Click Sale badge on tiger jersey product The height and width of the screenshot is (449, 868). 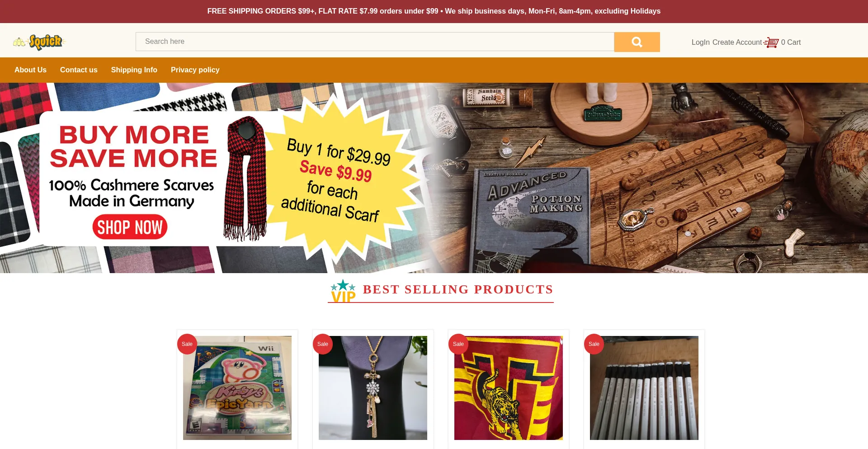(458, 344)
